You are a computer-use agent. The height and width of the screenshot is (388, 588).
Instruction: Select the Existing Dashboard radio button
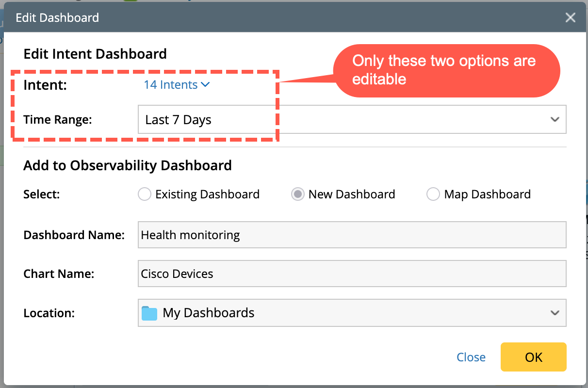(x=144, y=194)
